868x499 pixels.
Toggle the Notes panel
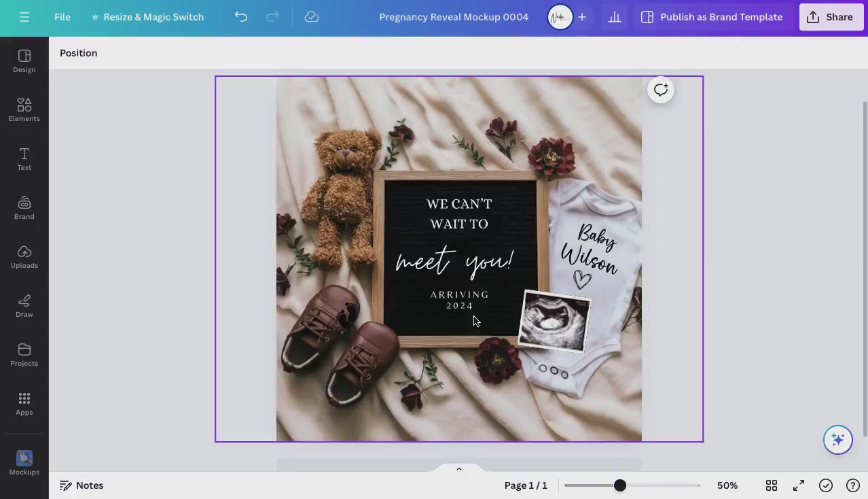(82, 485)
